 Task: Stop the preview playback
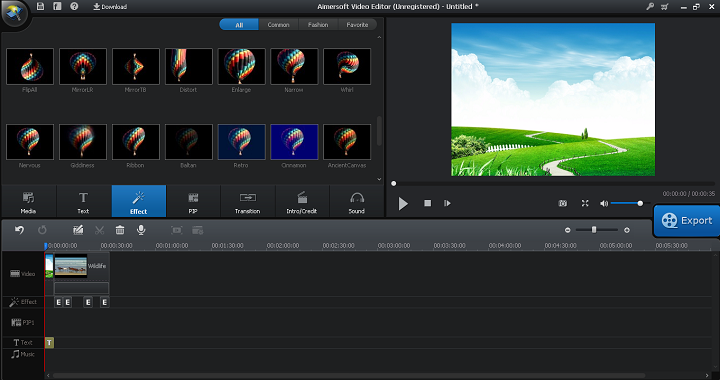[428, 203]
